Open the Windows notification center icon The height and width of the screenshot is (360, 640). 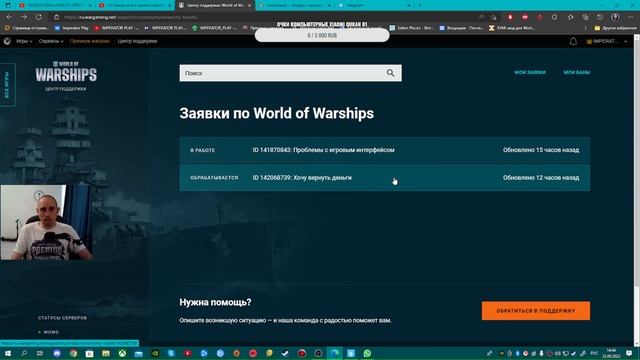coord(629,353)
